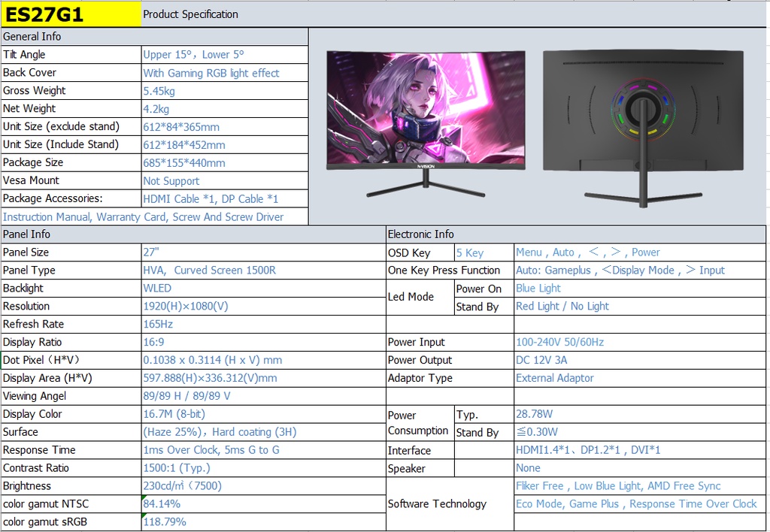Select the General Info section header
This screenshot has height=532, width=770.
(155, 37)
